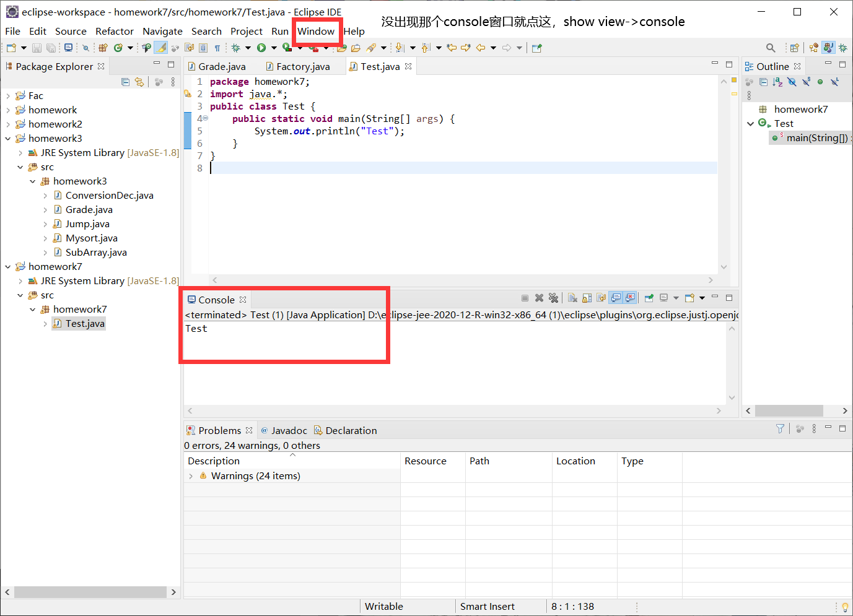Image resolution: width=853 pixels, height=616 pixels.
Task: Toggle Hide Fields in Outline
Action: click(x=792, y=82)
